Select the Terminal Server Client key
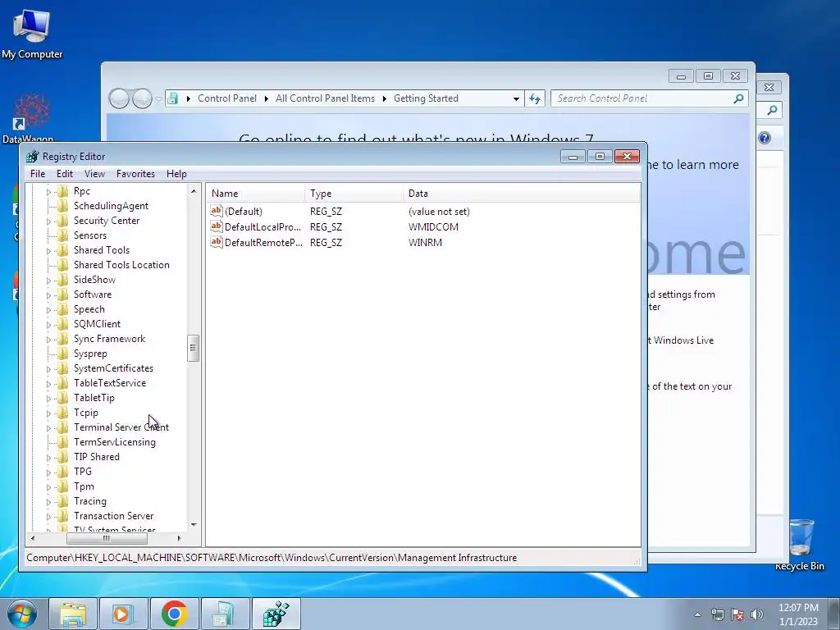The image size is (840, 630). pyautogui.click(x=121, y=427)
